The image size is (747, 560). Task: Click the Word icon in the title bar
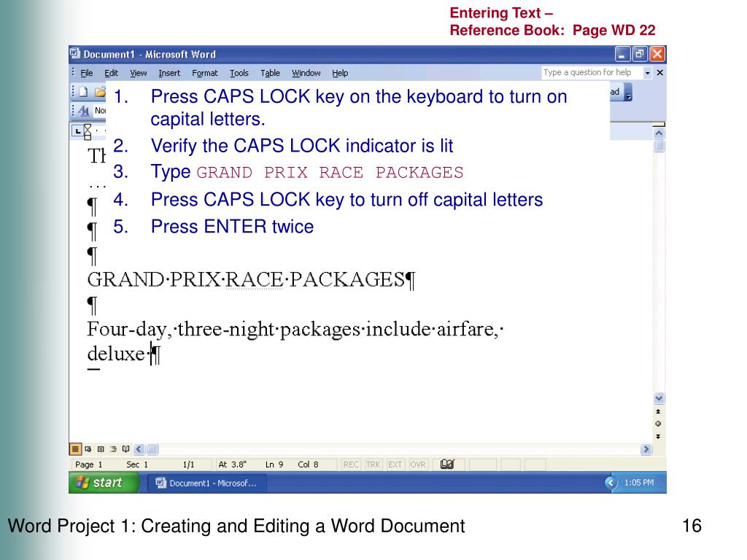pyautogui.click(x=75, y=54)
